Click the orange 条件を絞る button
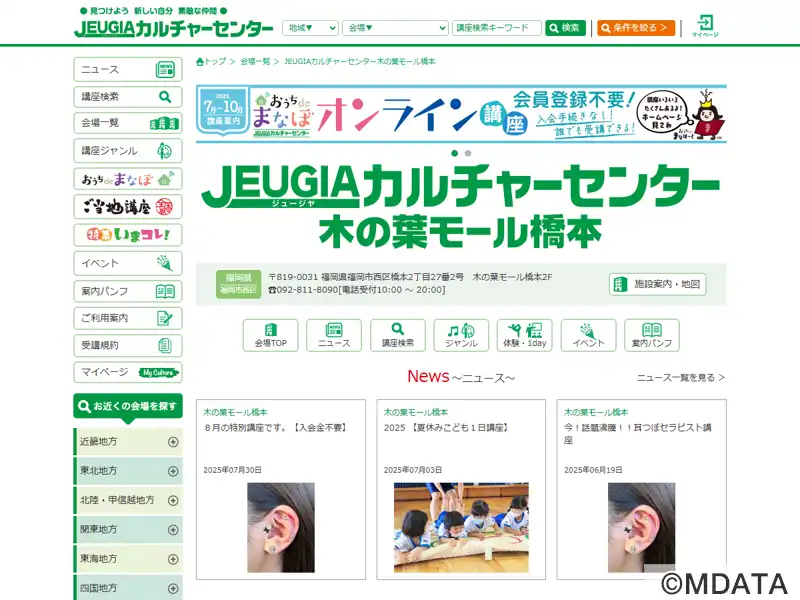This screenshot has width=800, height=600. tap(636, 28)
